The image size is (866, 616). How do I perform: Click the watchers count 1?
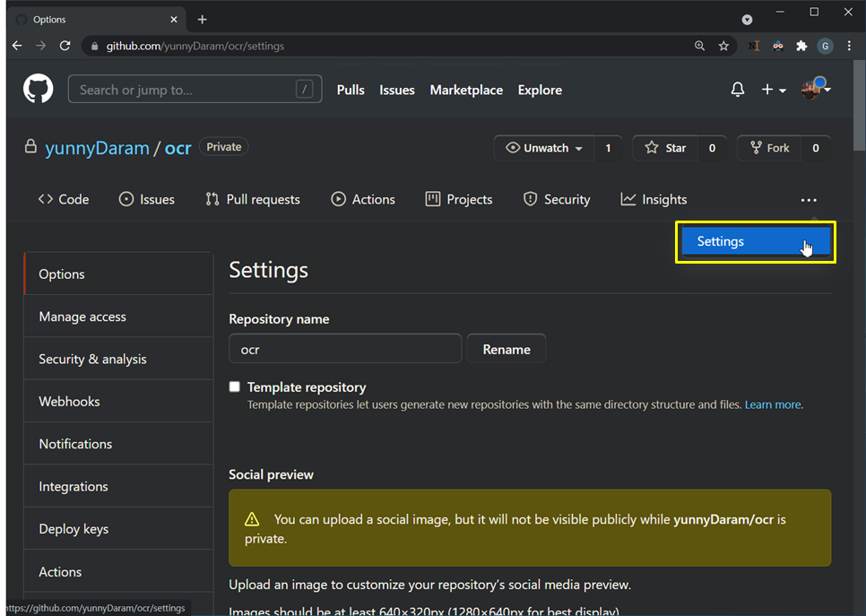coord(608,148)
